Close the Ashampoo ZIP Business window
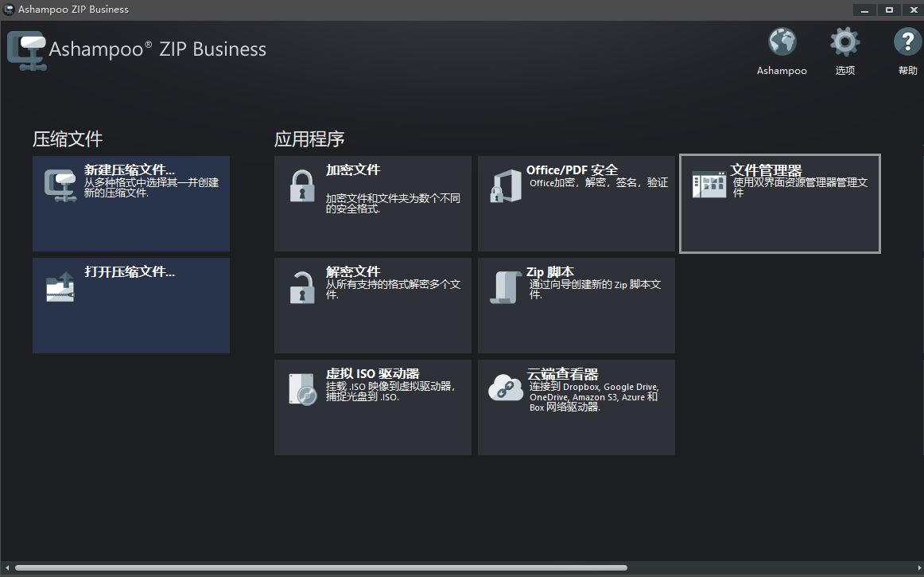The image size is (924, 577). 914,10
